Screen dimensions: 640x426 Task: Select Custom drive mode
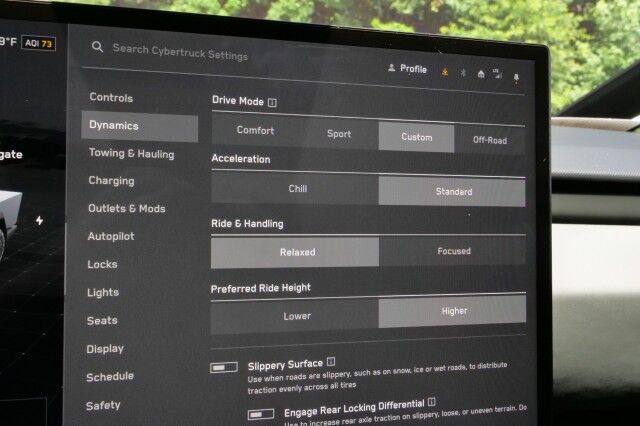[x=416, y=137]
